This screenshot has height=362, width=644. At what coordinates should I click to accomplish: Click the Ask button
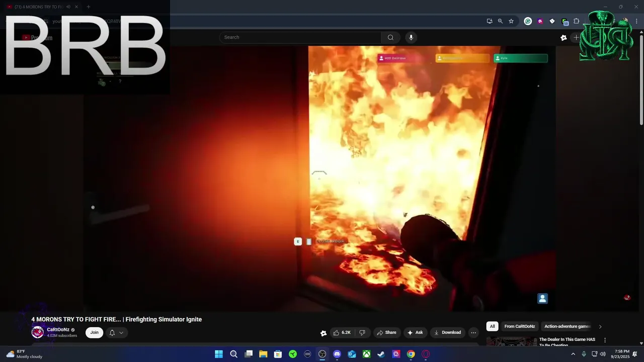[415, 332]
